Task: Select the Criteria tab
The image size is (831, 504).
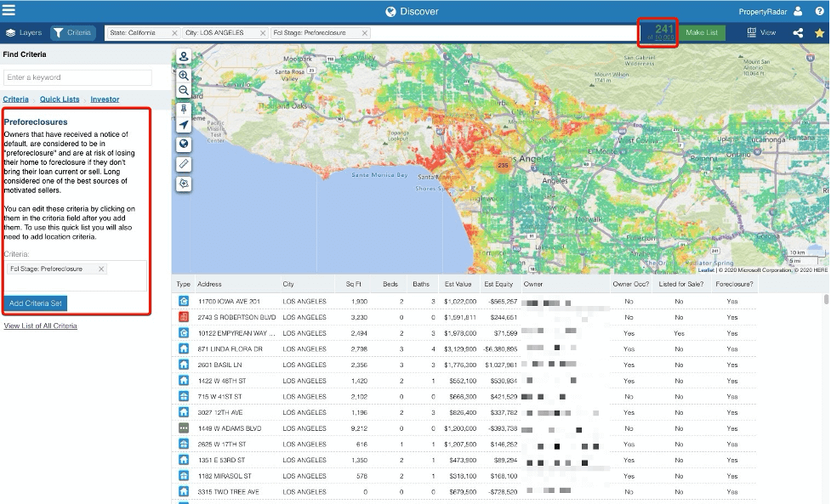Action: tap(72, 33)
